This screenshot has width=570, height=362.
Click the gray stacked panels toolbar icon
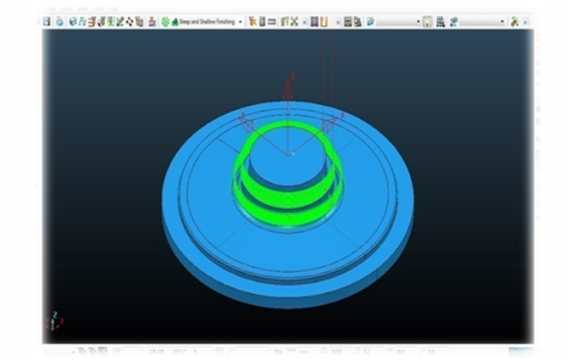[348, 22]
